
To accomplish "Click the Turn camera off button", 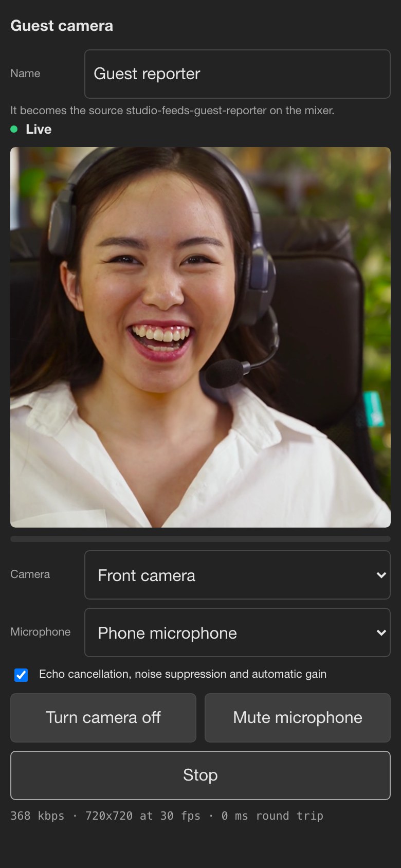I will point(103,718).
